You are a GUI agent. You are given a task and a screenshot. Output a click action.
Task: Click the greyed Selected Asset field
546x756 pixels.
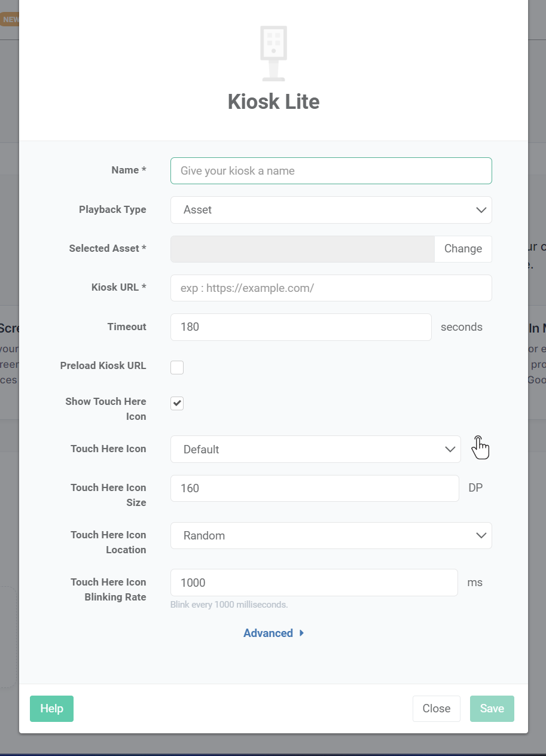click(302, 248)
